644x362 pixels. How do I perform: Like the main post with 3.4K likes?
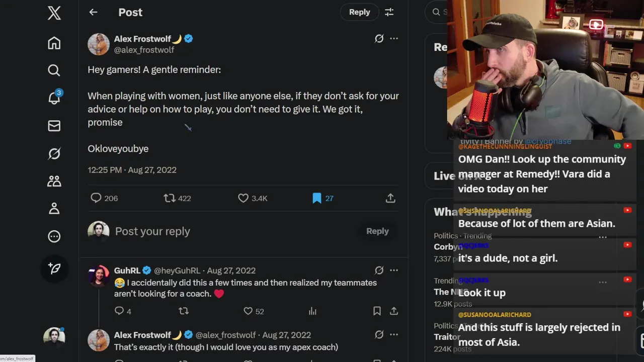point(244,198)
